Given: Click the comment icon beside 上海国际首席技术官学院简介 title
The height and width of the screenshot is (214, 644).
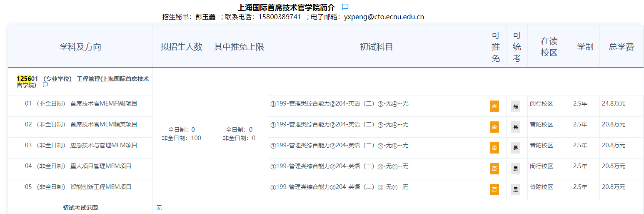Looking at the screenshot, I should 345,7.
